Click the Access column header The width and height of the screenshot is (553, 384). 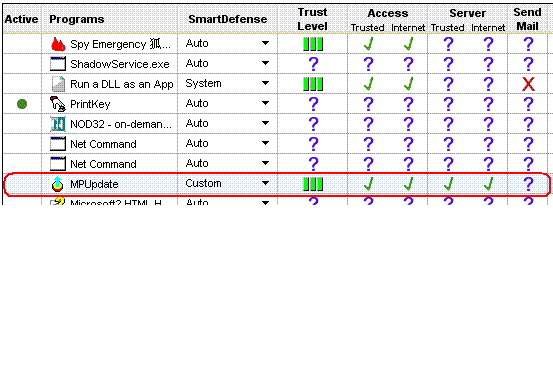tap(388, 13)
